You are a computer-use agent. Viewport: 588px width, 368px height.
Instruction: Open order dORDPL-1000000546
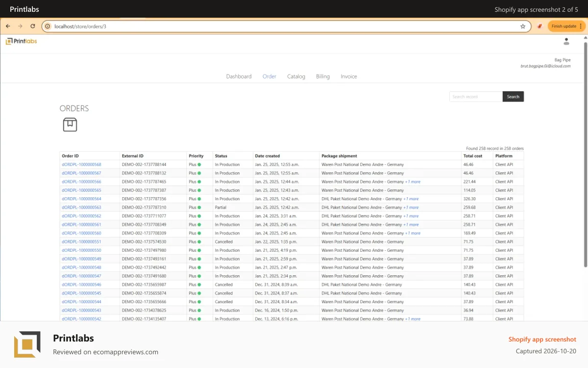click(x=81, y=285)
